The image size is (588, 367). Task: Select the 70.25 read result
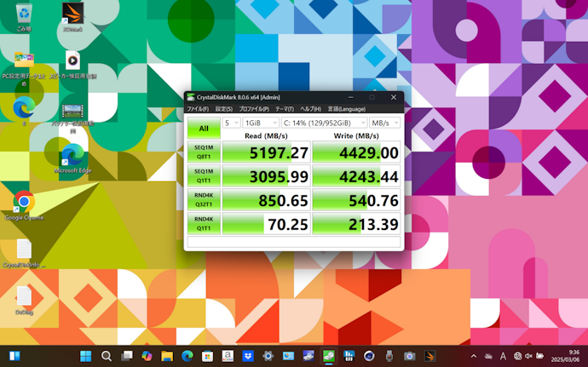[266, 224]
